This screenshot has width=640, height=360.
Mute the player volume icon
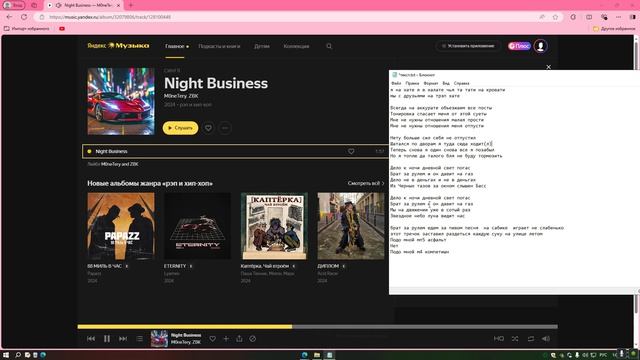pos(546,339)
